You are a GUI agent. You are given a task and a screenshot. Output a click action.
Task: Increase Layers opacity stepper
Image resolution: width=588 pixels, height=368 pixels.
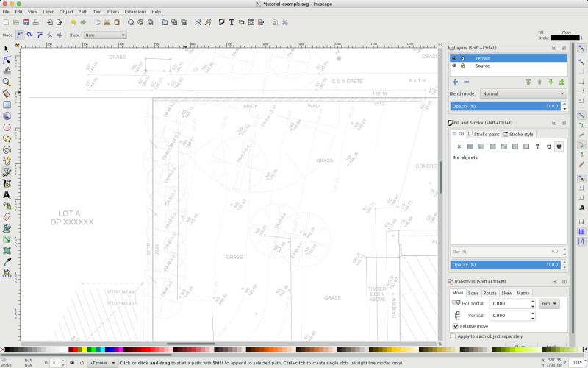click(564, 104)
